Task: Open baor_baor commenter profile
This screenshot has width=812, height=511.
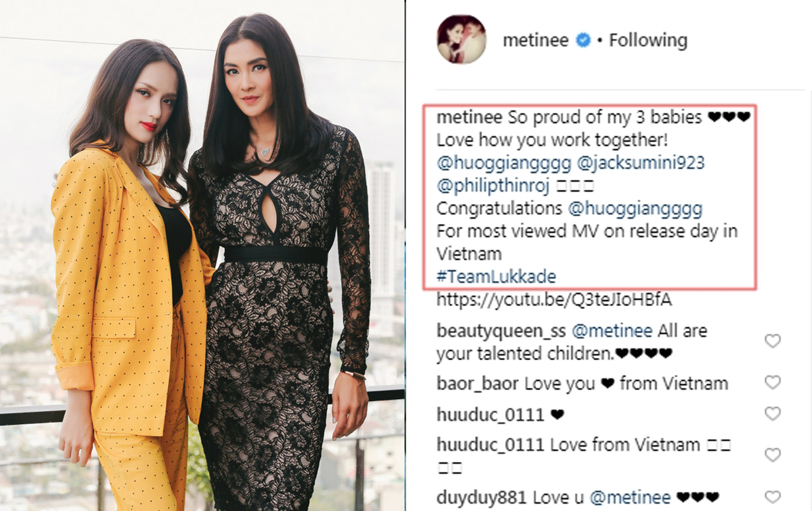Action: click(477, 384)
